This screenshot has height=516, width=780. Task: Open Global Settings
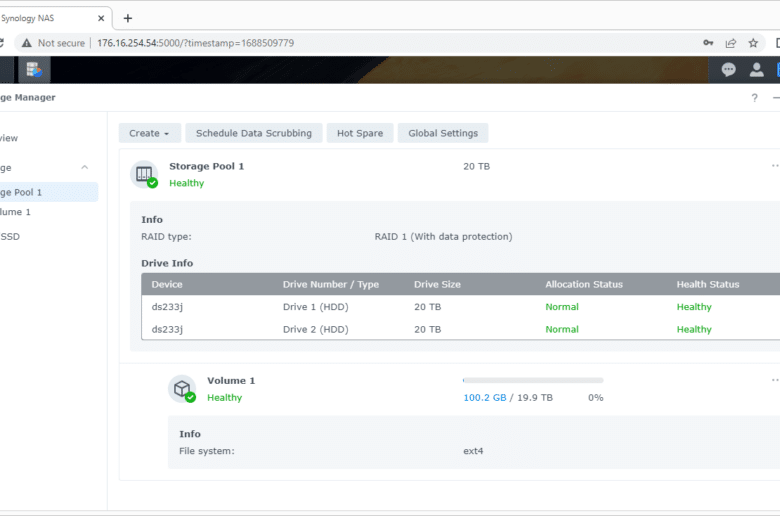(x=443, y=133)
